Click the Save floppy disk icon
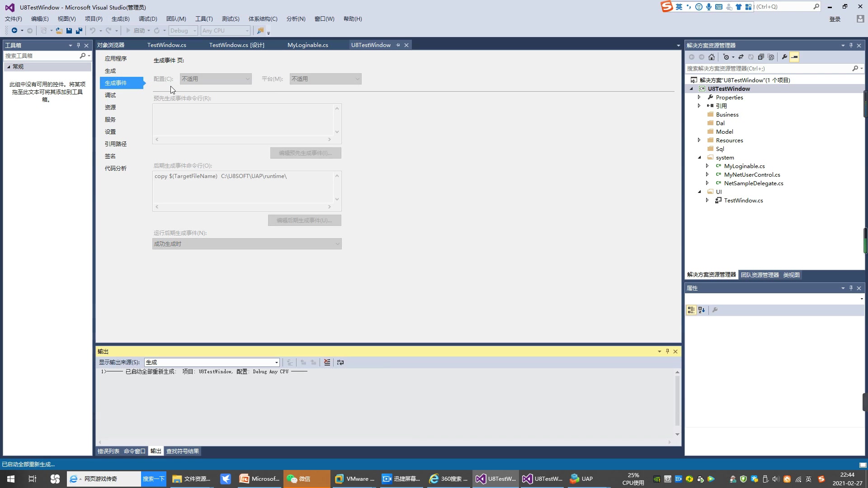This screenshot has width=868, height=488. tap(69, 30)
